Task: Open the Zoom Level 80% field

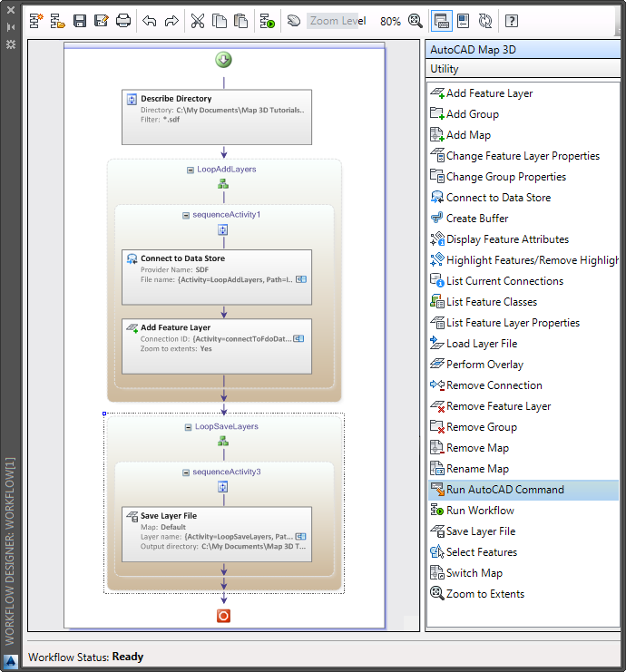Action: (x=354, y=21)
